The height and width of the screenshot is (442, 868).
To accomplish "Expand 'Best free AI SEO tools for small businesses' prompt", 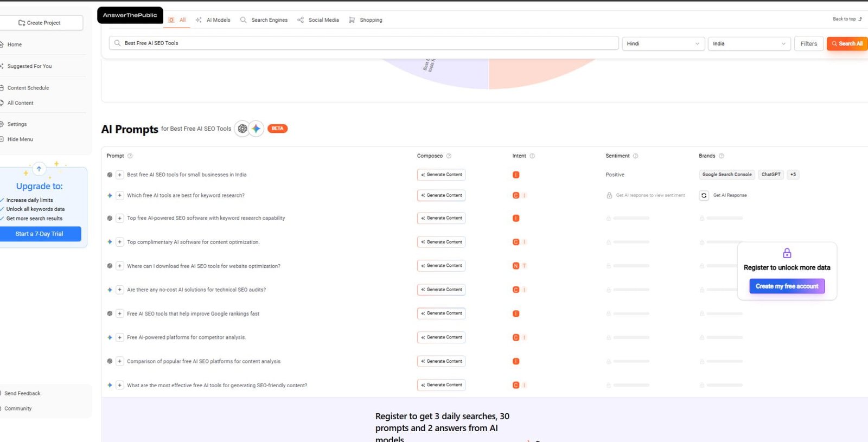I will pyautogui.click(x=120, y=175).
